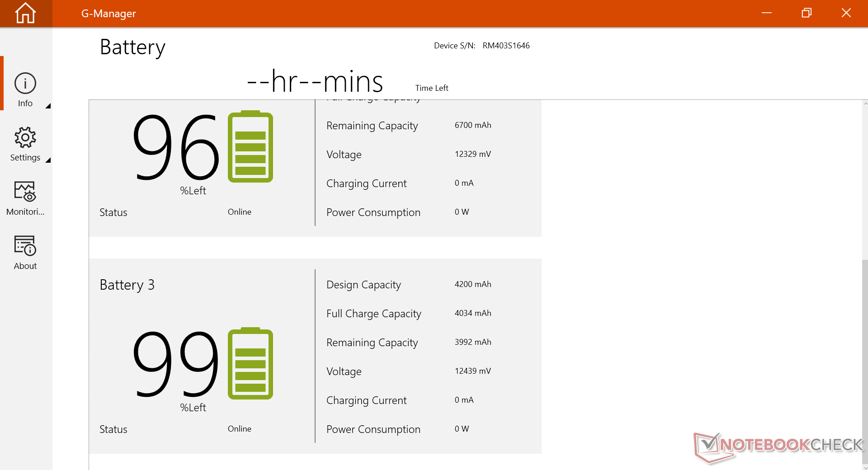Open the About page icon
The width and height of the screenshot is (868, 470).
[x=25, y=246]
